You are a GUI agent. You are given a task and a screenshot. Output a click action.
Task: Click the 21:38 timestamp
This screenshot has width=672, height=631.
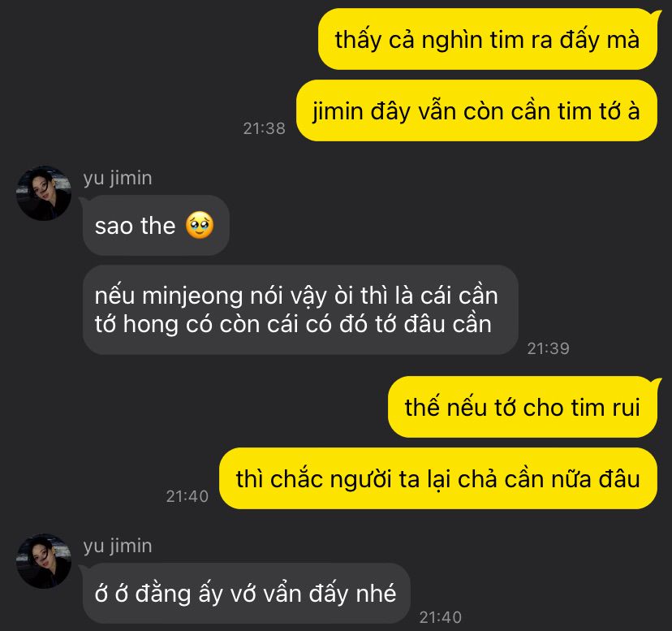point(264,128)
